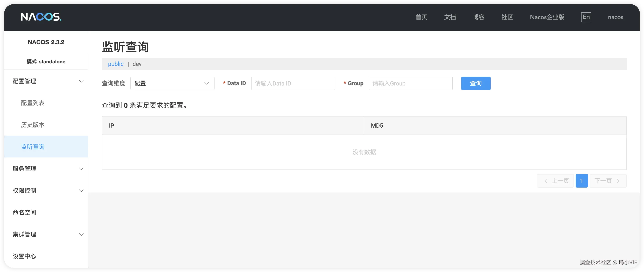The width and height of the screenshot is (644, 272).
Task: Expand the 权限控制 section
Action: [x=24, y=191]
